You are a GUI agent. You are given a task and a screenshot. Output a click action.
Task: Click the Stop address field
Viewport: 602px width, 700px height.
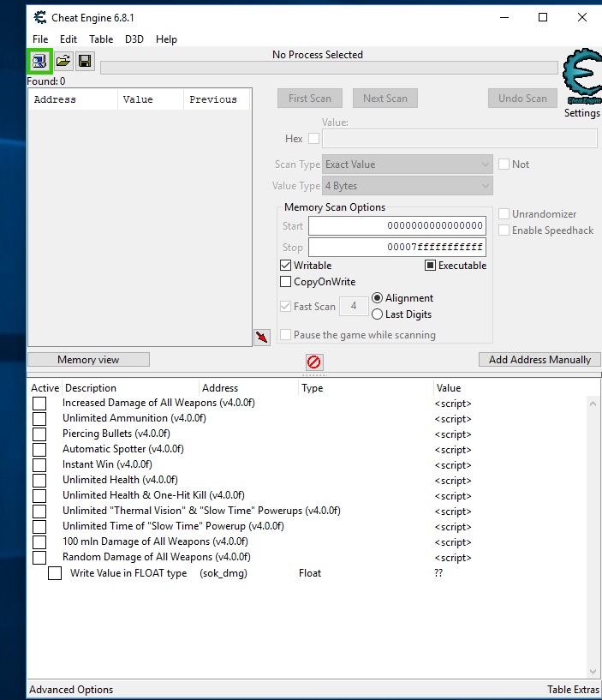pyautogui.click(x=397, y=247)
